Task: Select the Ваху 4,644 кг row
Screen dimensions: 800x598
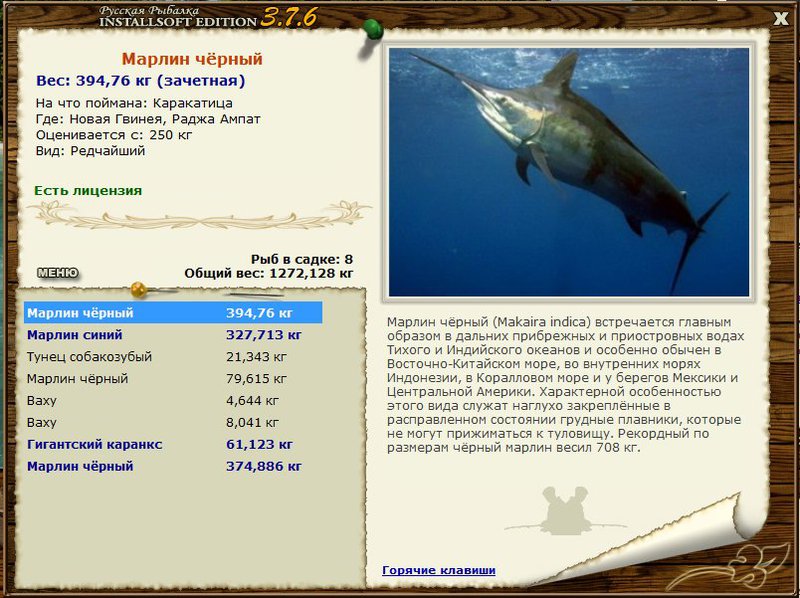Action: click(x=173, y=401)
